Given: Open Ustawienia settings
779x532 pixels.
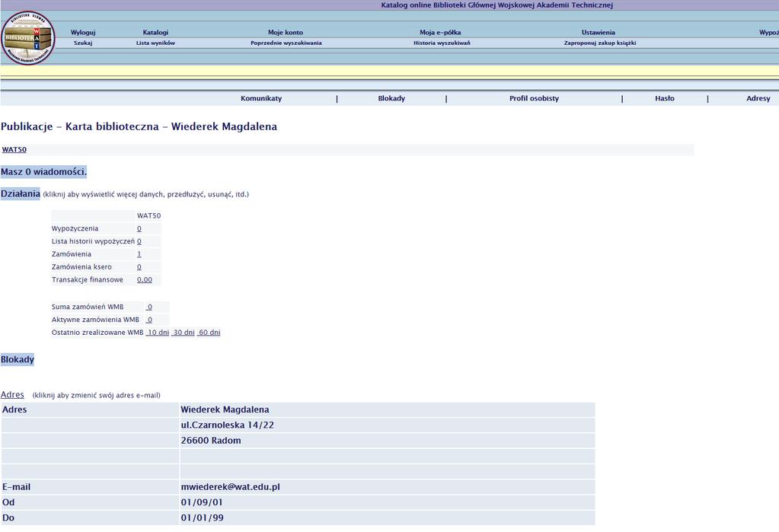Looking at the screenshot, I should click(x=599, y=32).
